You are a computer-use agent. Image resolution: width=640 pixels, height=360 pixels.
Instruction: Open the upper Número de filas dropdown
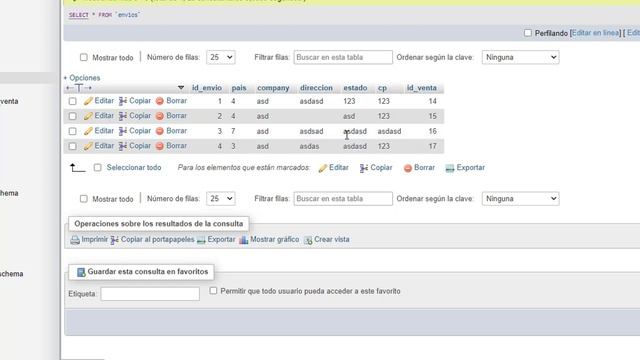click(221, 57)
